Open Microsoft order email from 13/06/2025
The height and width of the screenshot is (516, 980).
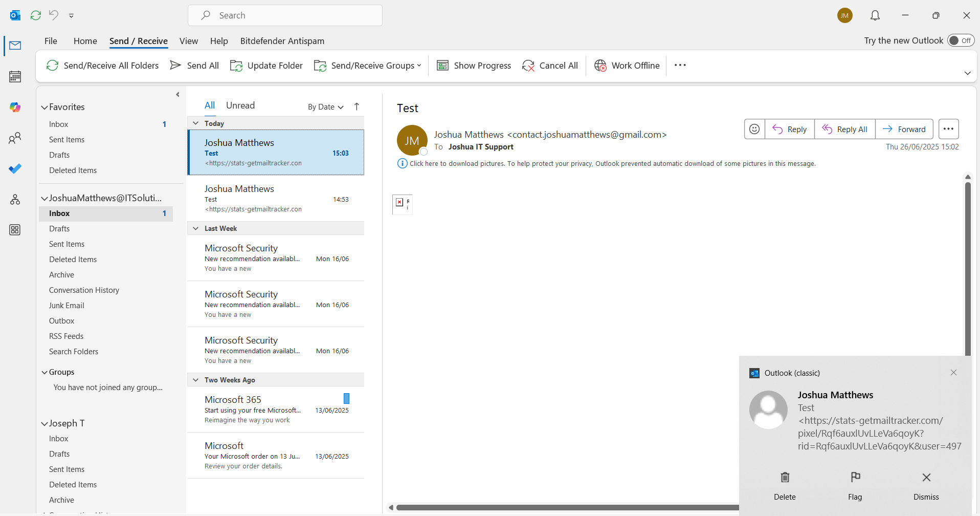coord(276,456)
